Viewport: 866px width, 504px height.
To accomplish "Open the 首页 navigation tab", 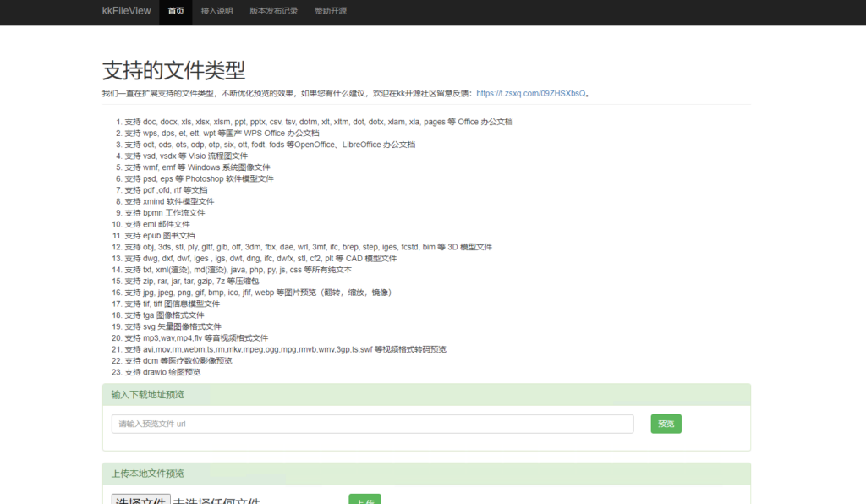I will click(176, 12).
